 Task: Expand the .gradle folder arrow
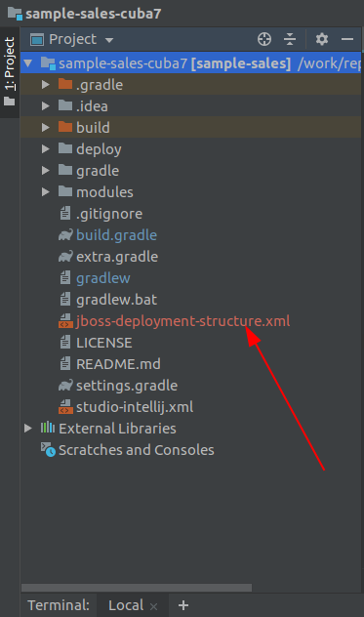click(x=46, y=85)
